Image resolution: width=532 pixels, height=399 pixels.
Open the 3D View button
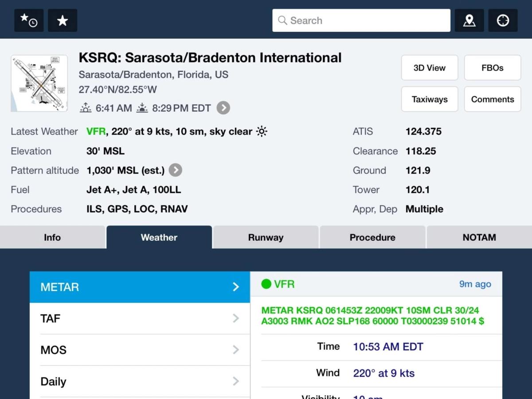(429, 68)
